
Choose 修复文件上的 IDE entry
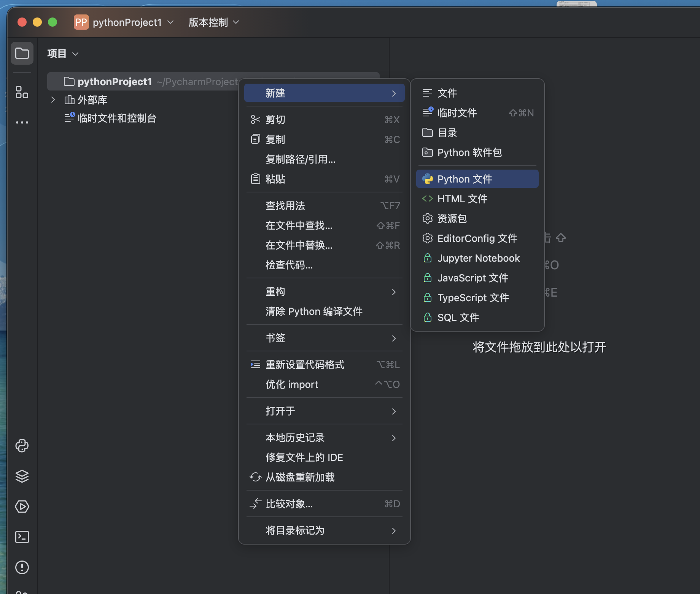[324, 457]
